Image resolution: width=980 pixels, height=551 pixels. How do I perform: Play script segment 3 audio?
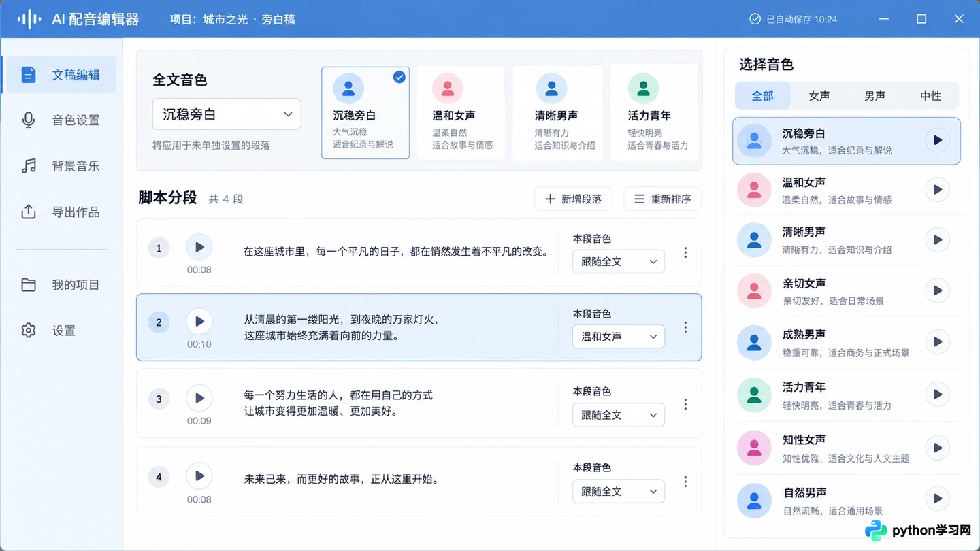[199, 398]
